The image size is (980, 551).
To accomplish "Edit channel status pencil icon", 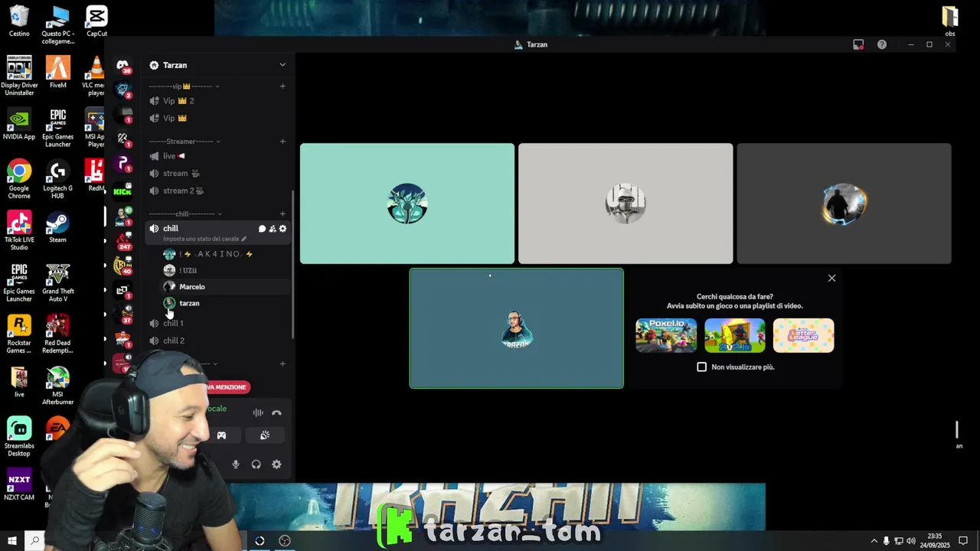I will tap(244, 239).
